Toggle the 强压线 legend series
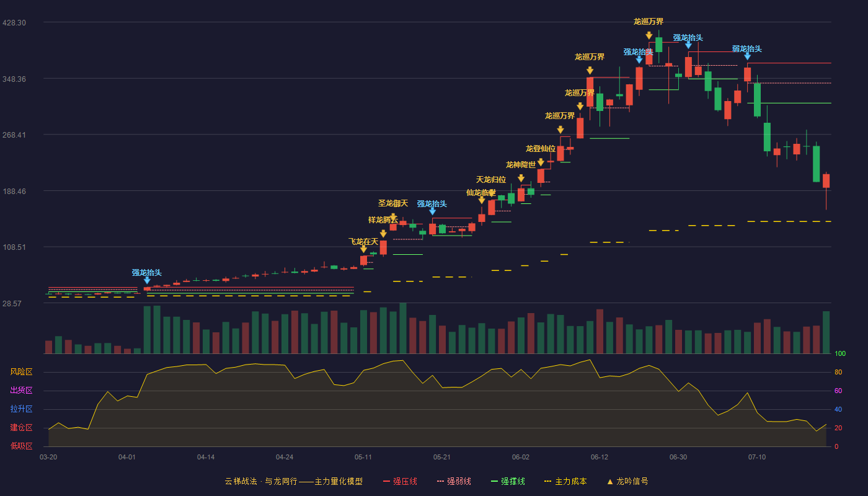Screen dimensions: 868x496 coord(400,481)
